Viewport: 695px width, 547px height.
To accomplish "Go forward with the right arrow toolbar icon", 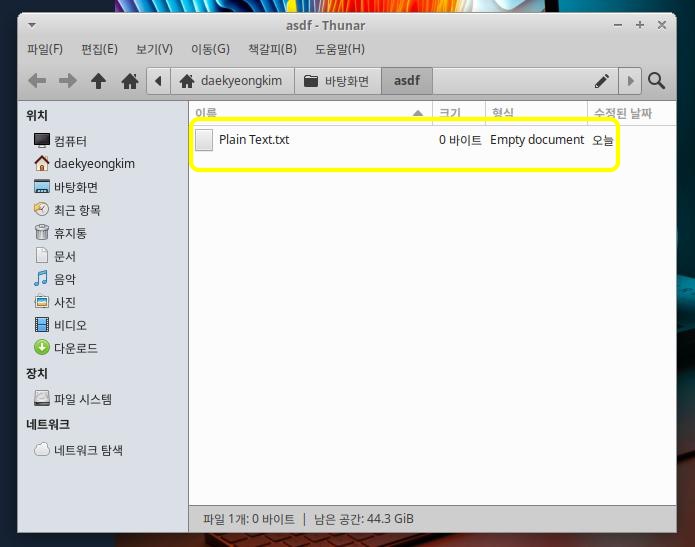I will point(67,81).
